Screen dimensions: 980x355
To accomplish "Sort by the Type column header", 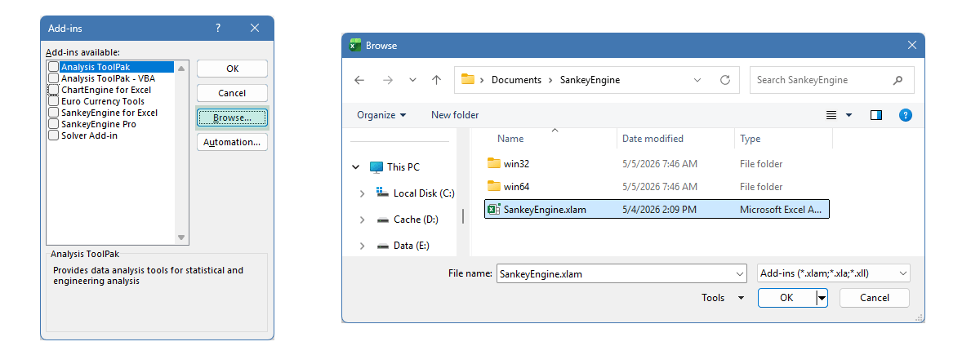I will [750, 139].
